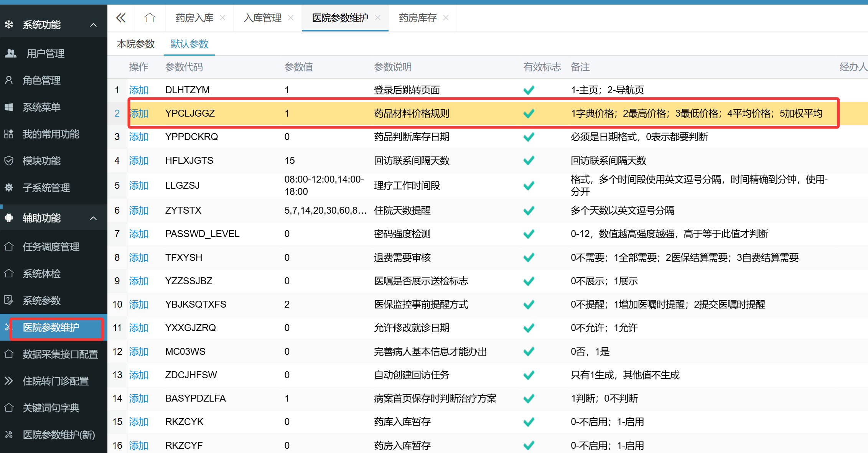This screenshot has width=868, height=453.
Task: Collapse sidebar with double-chevron icon
Action: tap(121, 18)
